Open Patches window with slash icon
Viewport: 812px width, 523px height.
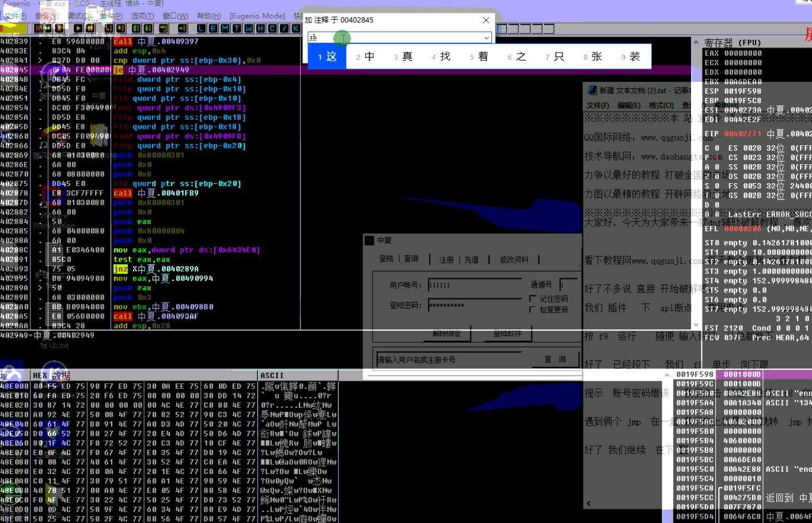point(284,28)
